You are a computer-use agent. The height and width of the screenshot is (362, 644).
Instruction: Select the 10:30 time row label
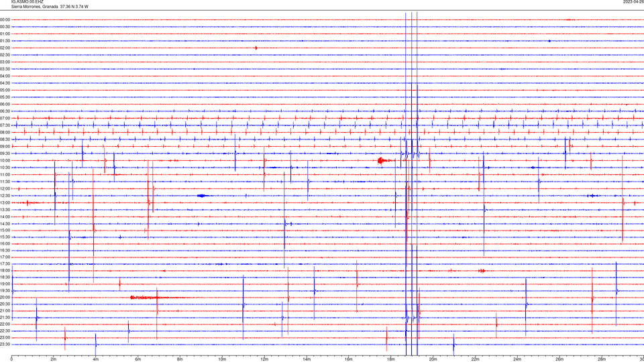5,168
